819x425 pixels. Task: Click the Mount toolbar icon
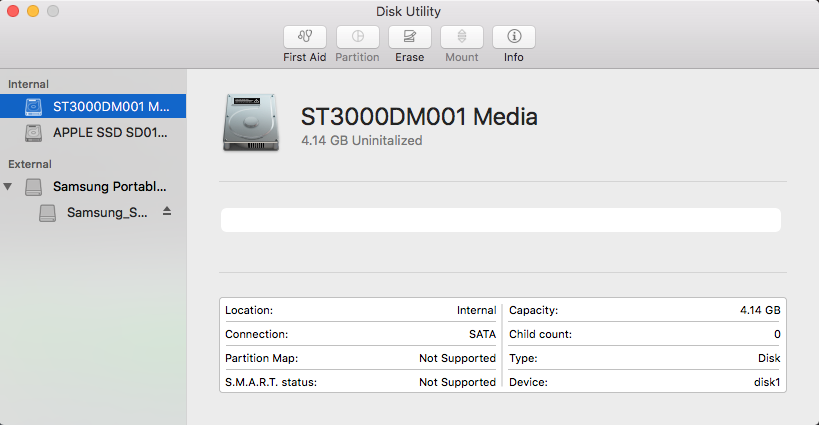pyautogui.click(x=461, y=37)
